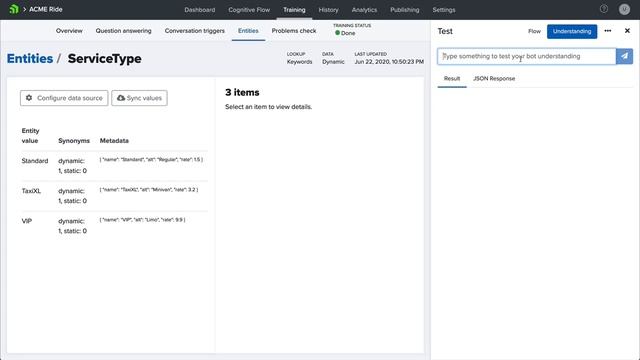Click the Training Status Done indicator
640x360 pixels.
(x=345, y=33)
